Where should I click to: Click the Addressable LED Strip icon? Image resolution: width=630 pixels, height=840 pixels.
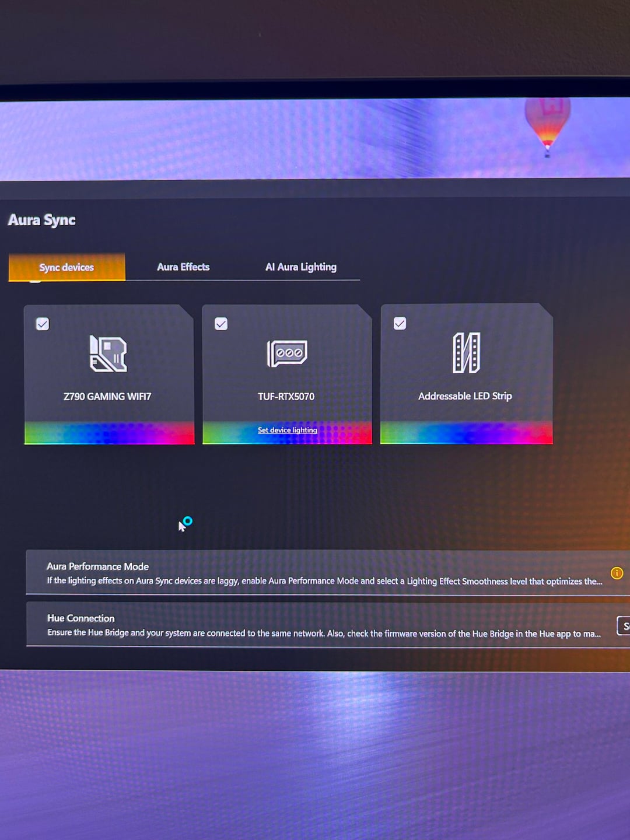466,353
